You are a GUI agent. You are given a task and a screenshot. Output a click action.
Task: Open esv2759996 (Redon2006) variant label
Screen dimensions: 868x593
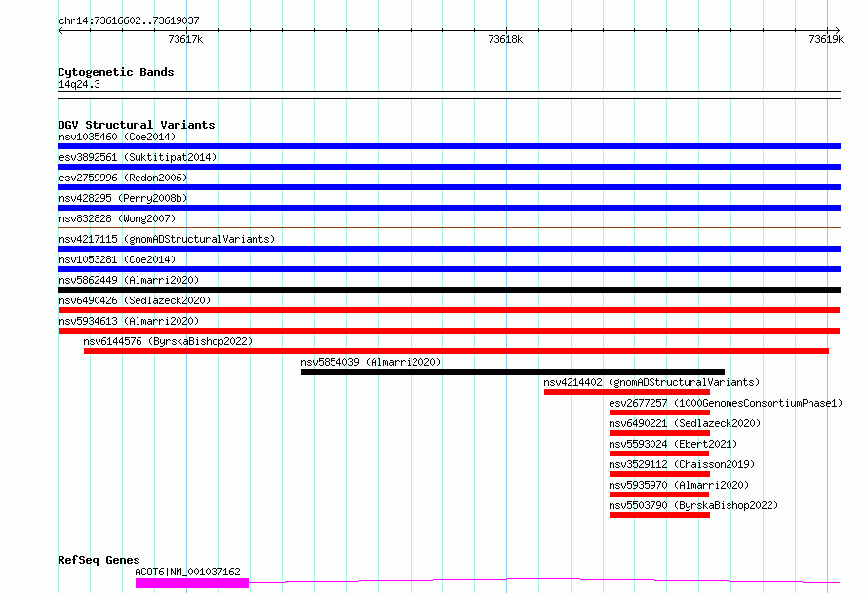pyautogui.click(x=123, y=178)
